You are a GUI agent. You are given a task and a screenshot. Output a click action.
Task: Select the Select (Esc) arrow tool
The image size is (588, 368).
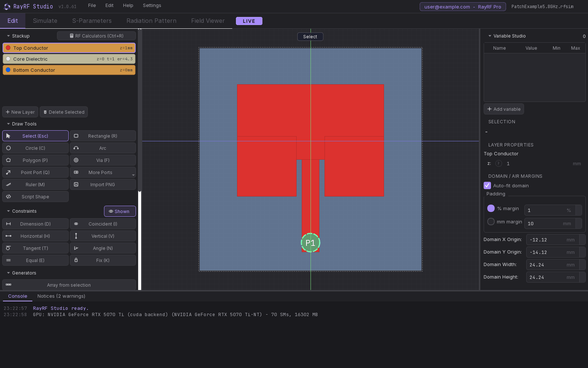coord(35,136)
